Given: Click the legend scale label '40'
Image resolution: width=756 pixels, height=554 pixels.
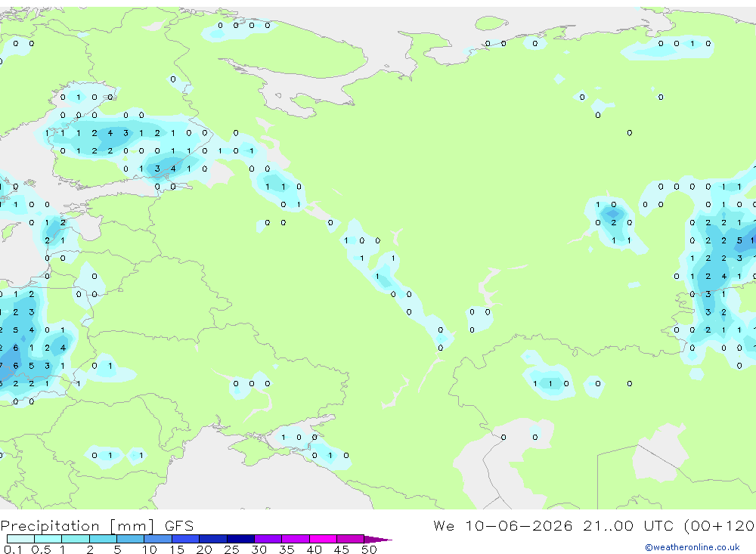Looking at the screenshot, I should point(314,549).
